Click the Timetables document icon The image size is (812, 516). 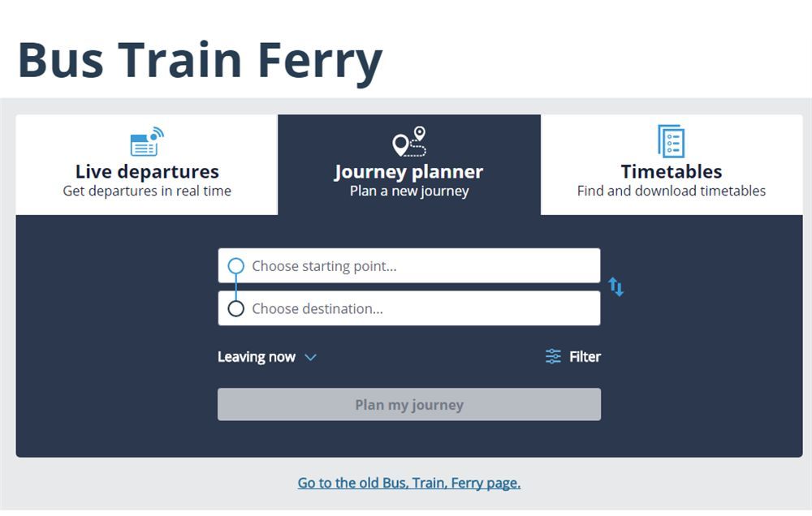[672, 141]
